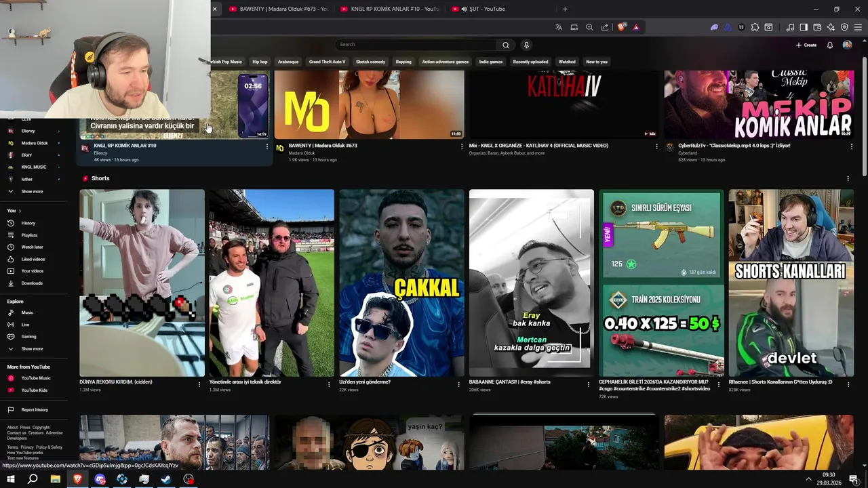The image size is (868, 488).
Task: Show hidden system tray icons chevron
Action: [x=808, y=479]
